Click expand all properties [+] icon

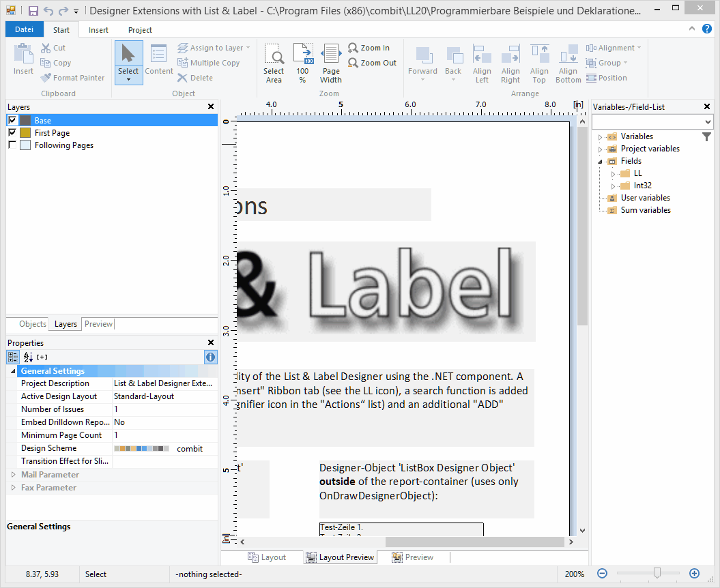42,357
